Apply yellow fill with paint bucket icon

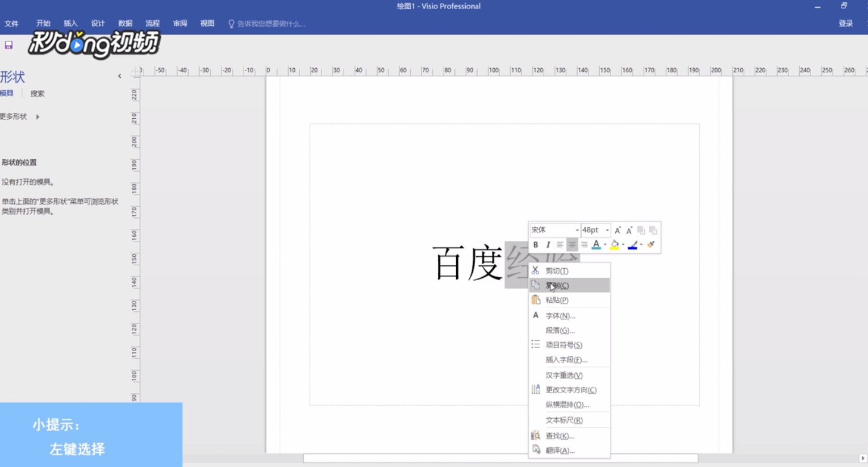point(614,245)
